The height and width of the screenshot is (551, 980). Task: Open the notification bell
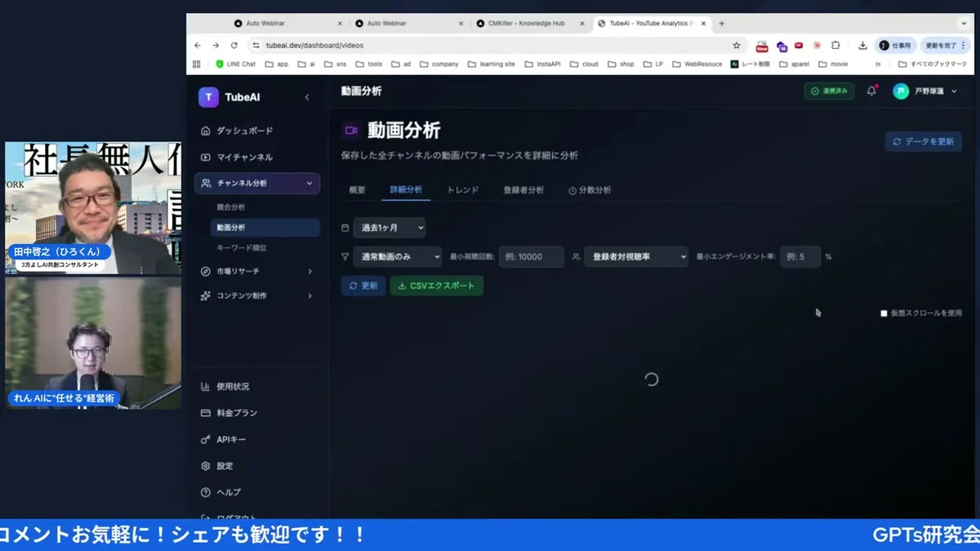[x=871, y=92]
